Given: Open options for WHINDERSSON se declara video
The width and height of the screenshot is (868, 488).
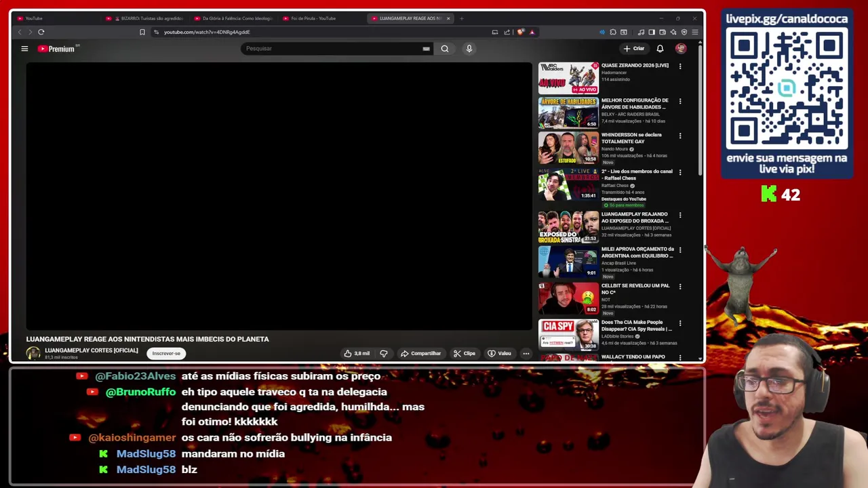Looking at the screenshot, I should coord(680,136).
